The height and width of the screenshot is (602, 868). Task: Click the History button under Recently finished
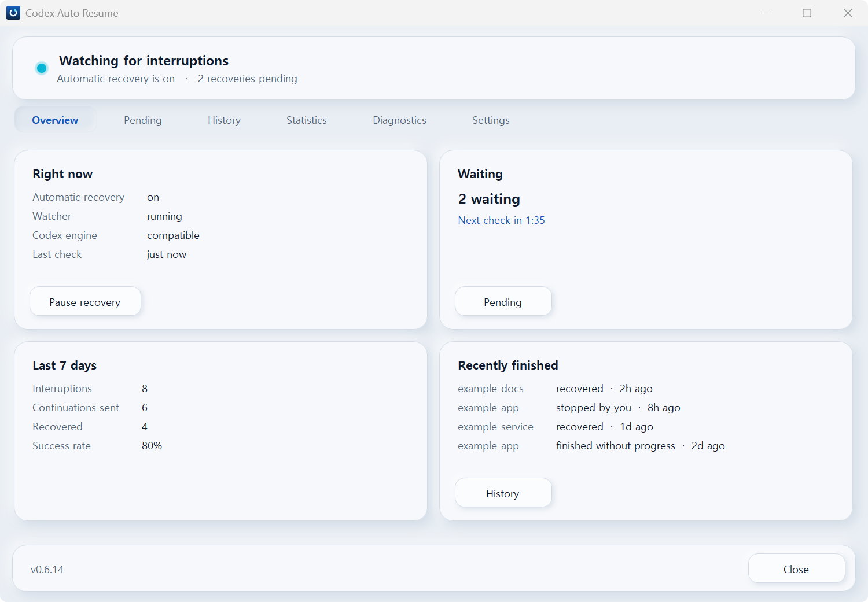pyautogui.click(x=503, y=493)
